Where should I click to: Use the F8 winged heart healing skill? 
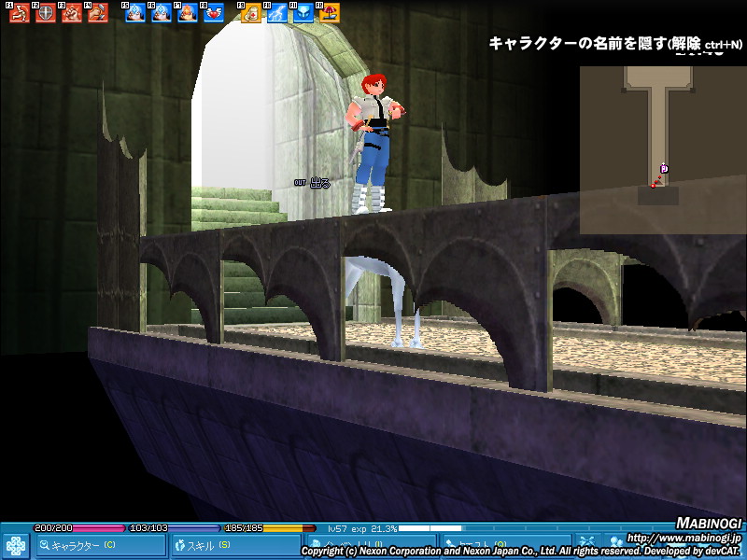tap(214, 13)
